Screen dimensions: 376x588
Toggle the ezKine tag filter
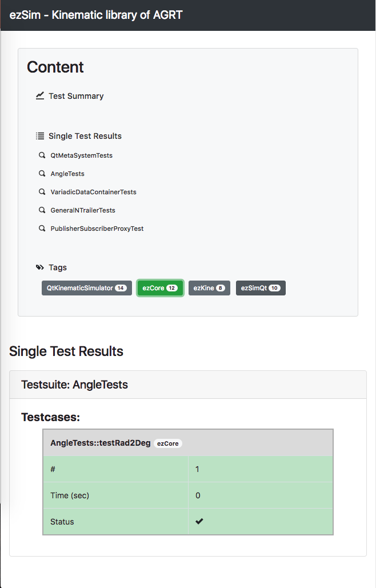pos(209,288)
